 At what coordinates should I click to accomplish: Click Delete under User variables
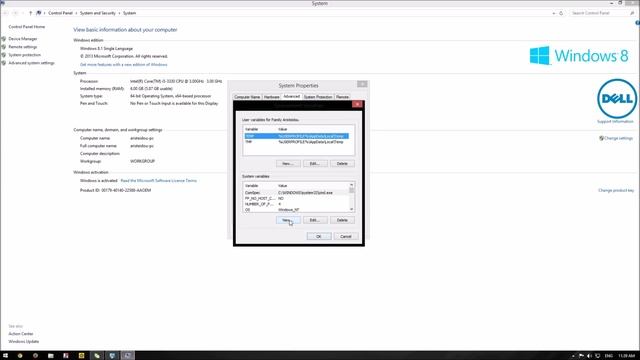point(342,163)
